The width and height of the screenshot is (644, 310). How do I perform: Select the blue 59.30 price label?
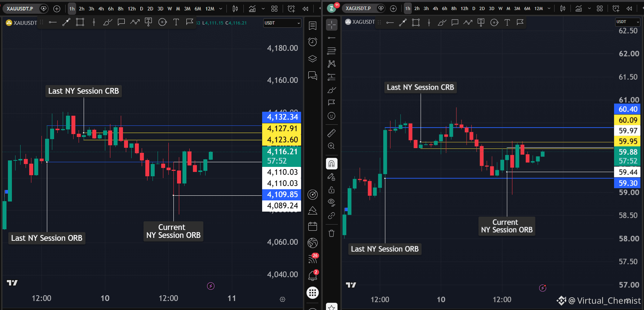point(627,183)
